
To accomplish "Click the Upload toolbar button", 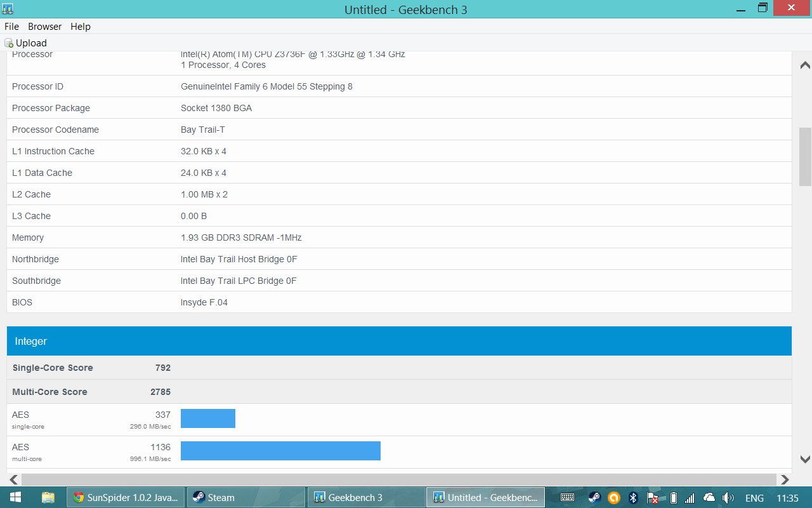I will [26, 43].
